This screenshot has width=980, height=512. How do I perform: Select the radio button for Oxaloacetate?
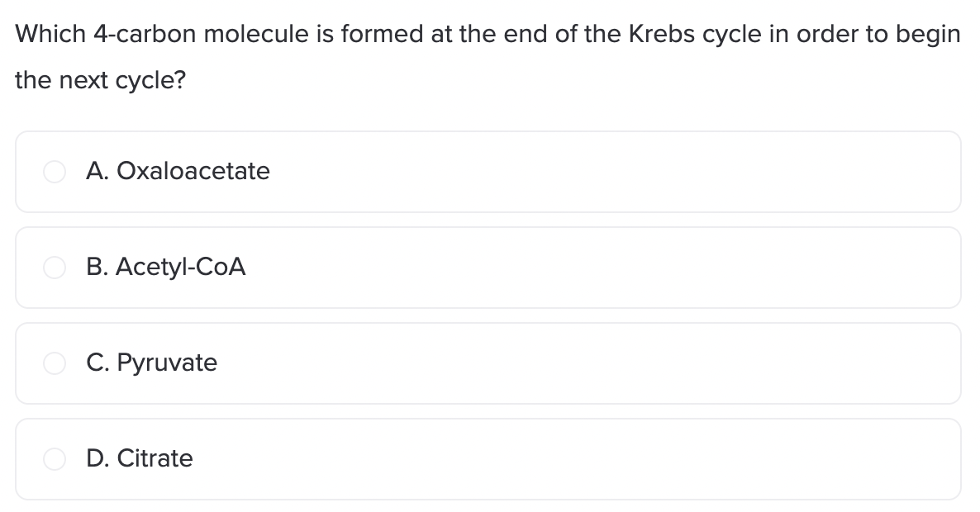tap(55, 171)
